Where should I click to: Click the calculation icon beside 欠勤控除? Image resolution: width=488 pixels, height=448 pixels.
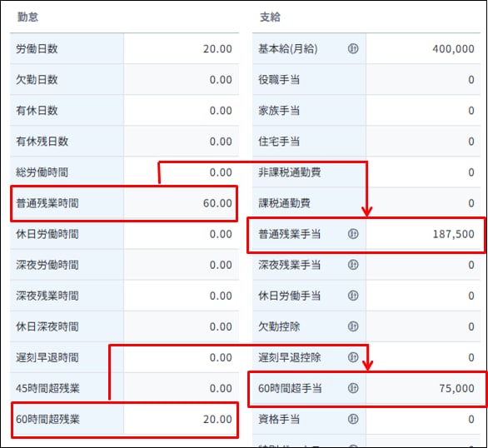point(353,326)
